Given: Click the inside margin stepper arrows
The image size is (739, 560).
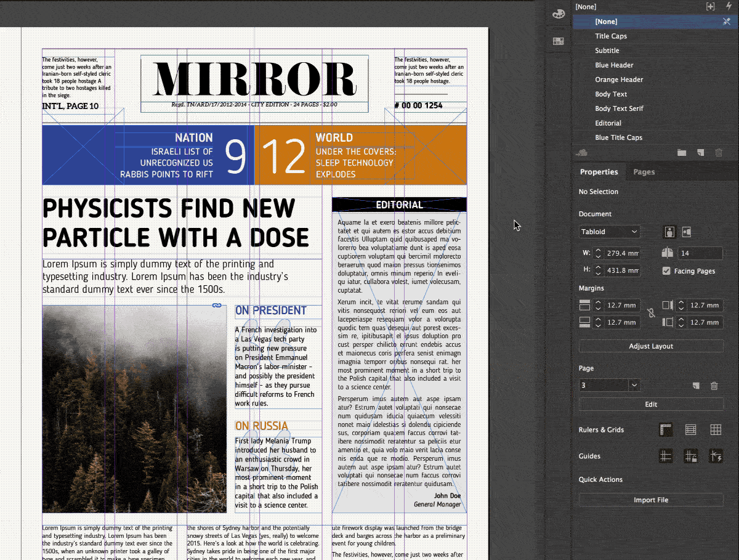Looking at the screenshot, I should [681, 305].
